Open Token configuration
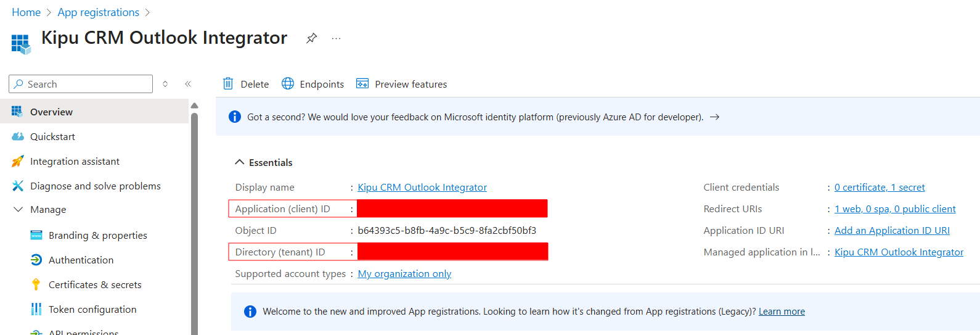Image resolution: width=980 pixels, height=335 pixels. [x=92, y=310]
